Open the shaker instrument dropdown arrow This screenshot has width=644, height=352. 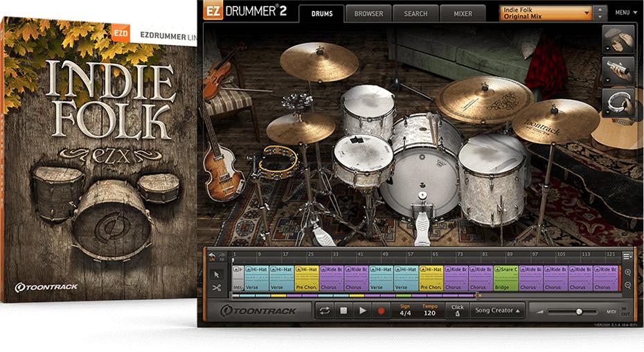pyautogui.click(x=607, y=80)
